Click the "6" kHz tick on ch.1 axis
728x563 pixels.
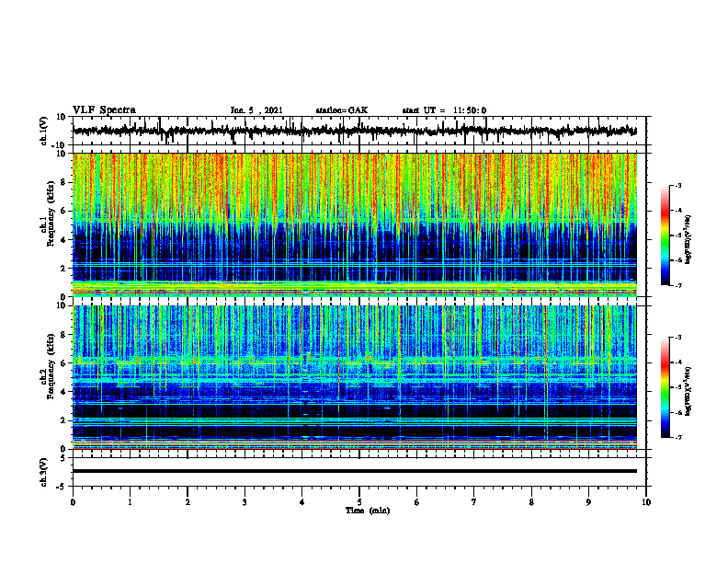pos(63,211)
